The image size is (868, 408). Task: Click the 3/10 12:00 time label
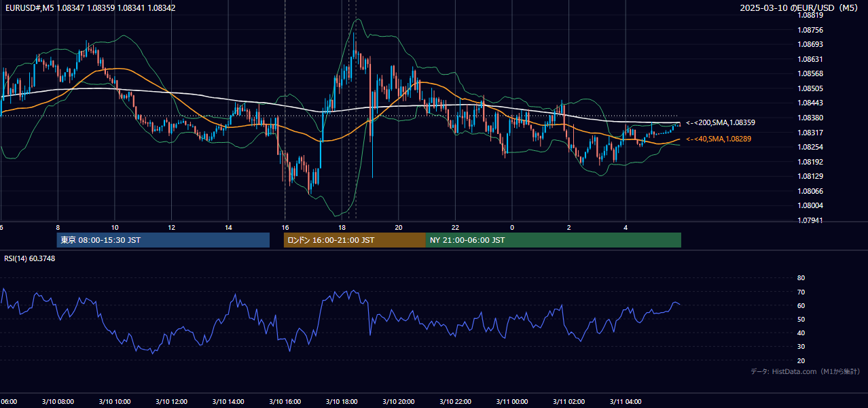point(171,402)
